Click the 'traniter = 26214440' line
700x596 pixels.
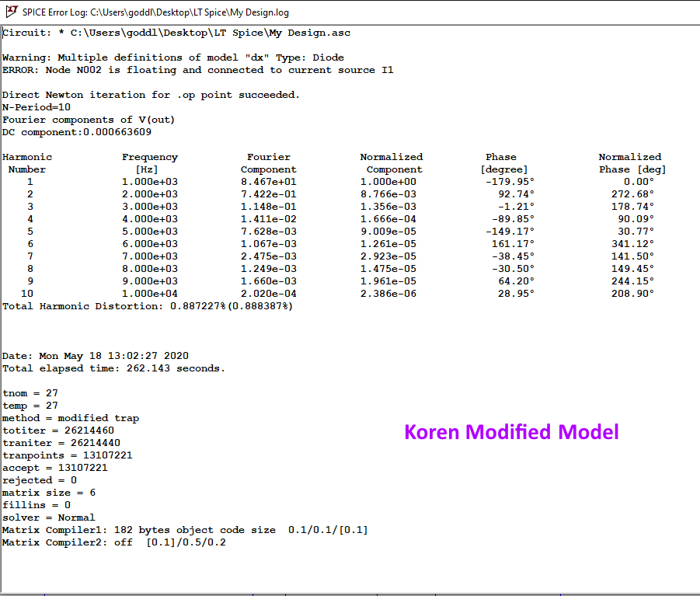pos(61,443)
